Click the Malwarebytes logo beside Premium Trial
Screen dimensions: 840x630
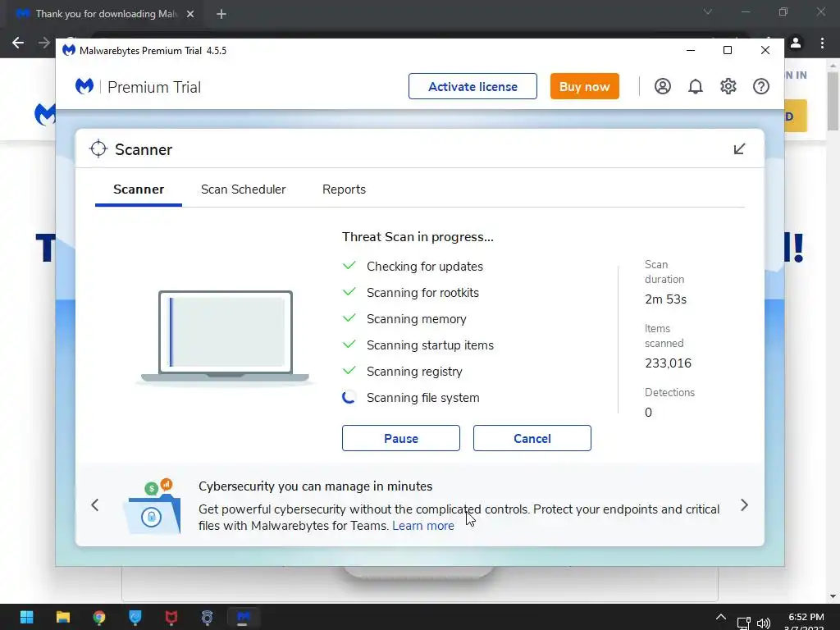coord(84,86)
